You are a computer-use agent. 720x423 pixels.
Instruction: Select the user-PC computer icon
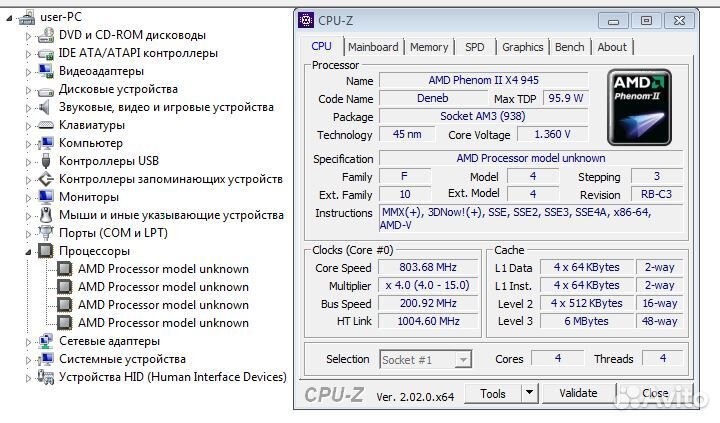click(x=27, y=18)
